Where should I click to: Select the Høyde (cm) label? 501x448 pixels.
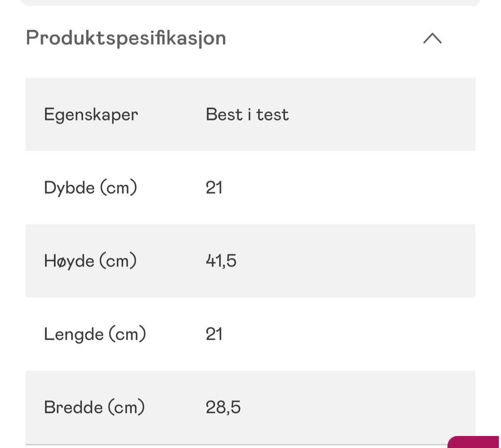[x=90, y=261]
